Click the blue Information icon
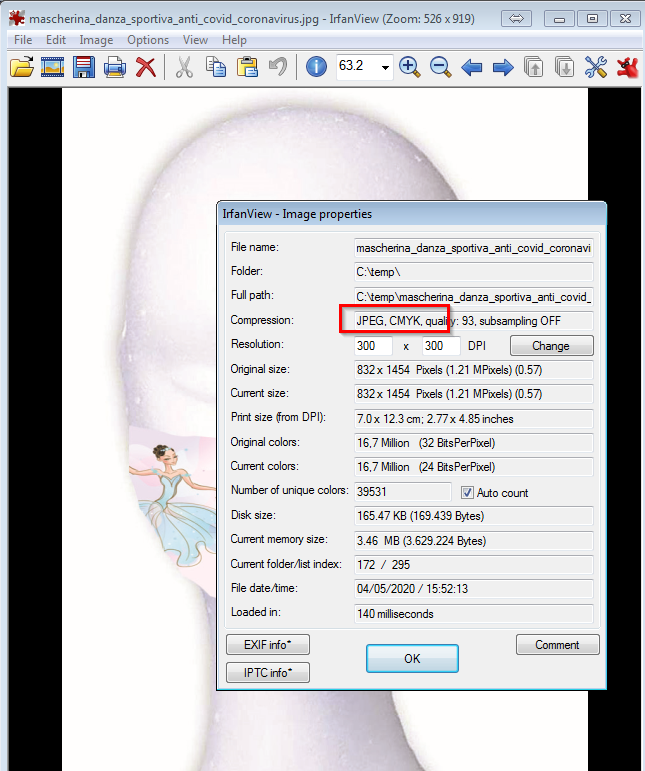This screenshot has width=645, height=771. 316,66
